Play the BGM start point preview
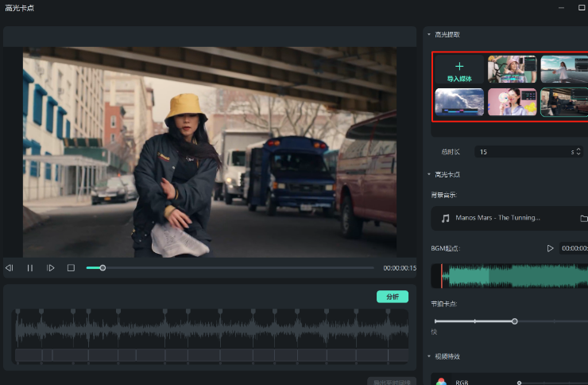The image size is (588, 385). pos(550,248)
